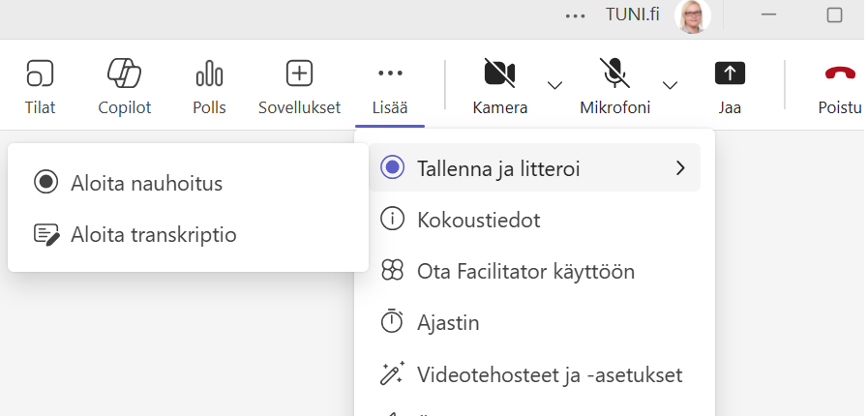Maximize the Teams meeting window
868x416 pixels.
(x=834, y=15)
